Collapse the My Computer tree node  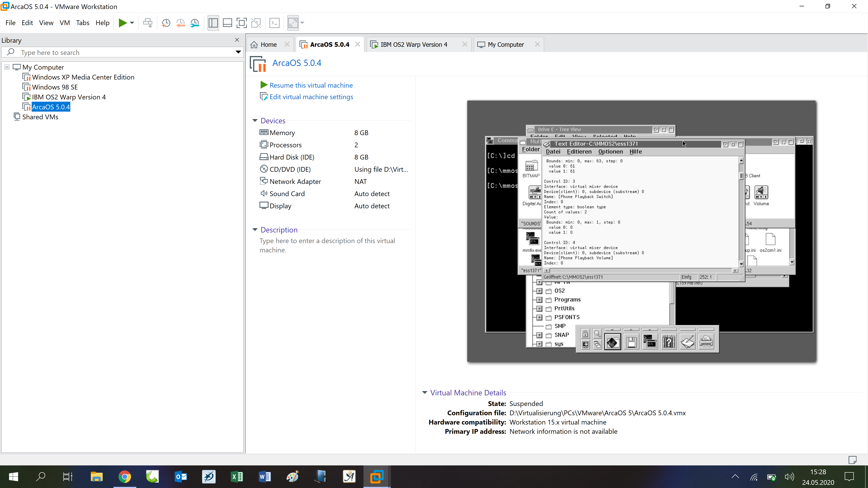(x=7, y=67)
